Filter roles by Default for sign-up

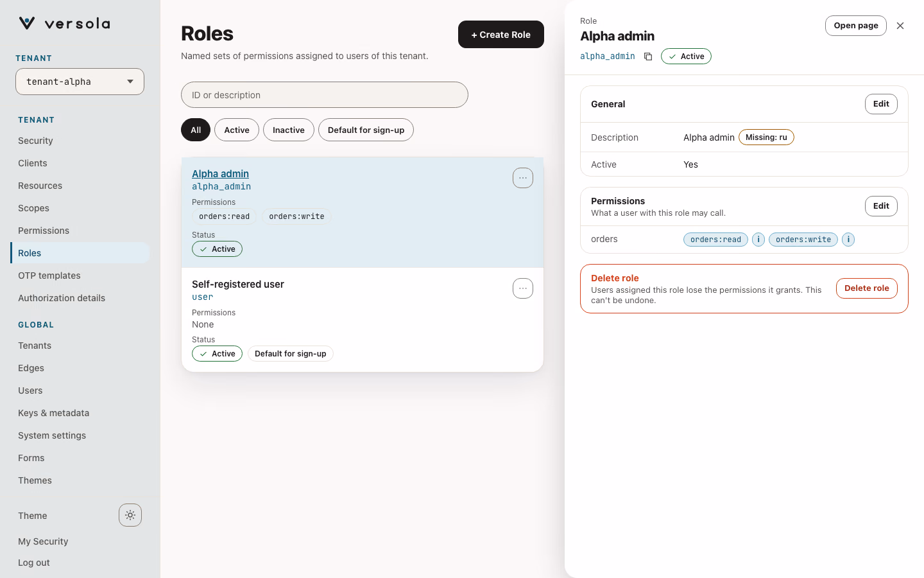(366, 130)
